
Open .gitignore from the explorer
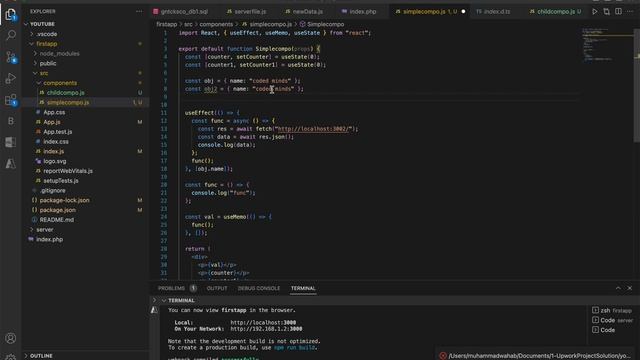(x=52, y=191)
